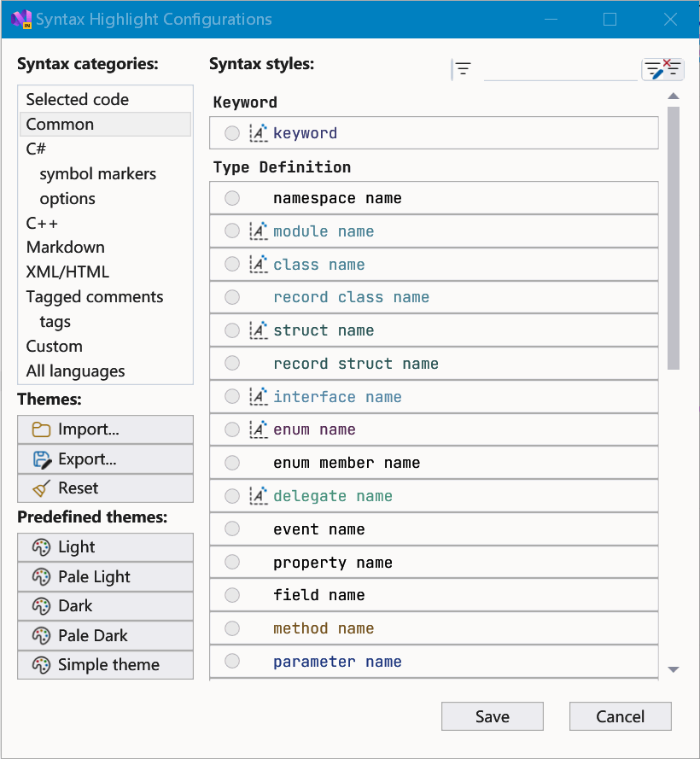Select the record class name radio button
Screen dimensions: 700x759
click(232, 297)
